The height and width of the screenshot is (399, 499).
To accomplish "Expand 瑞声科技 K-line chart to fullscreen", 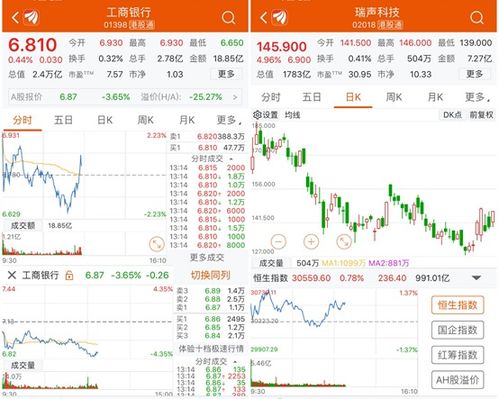I will point(344,241).
